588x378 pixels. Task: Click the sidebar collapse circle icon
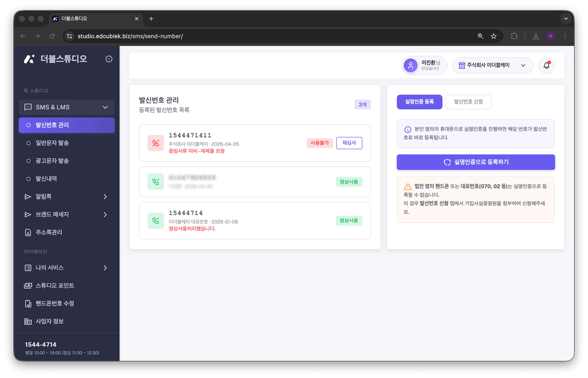tap(109, 59)
